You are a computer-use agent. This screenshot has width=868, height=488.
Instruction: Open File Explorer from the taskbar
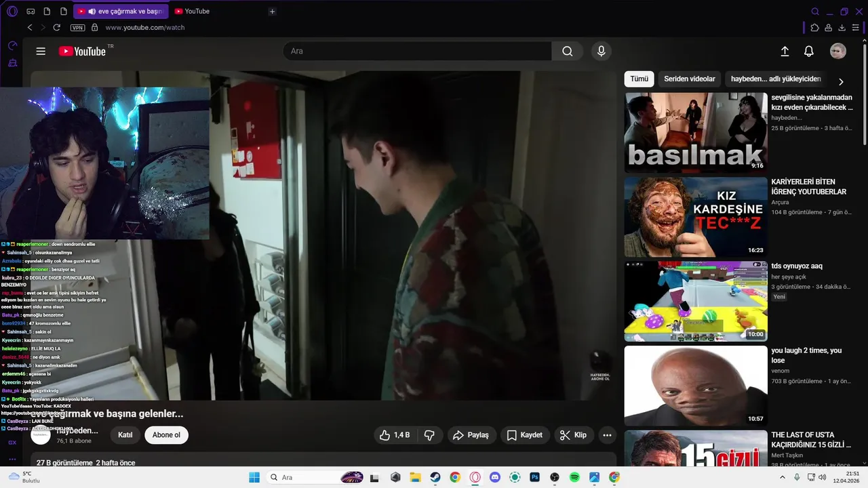(x=415, y=477)
